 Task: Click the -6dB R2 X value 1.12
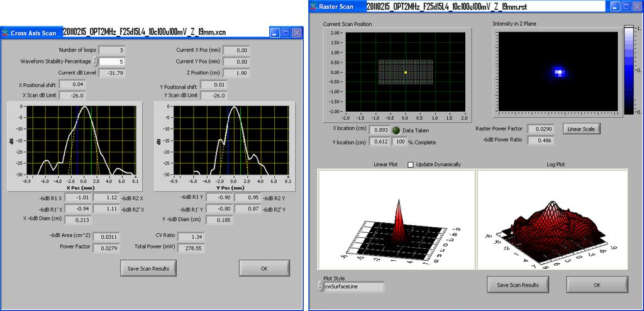click(x=106, y=198)
